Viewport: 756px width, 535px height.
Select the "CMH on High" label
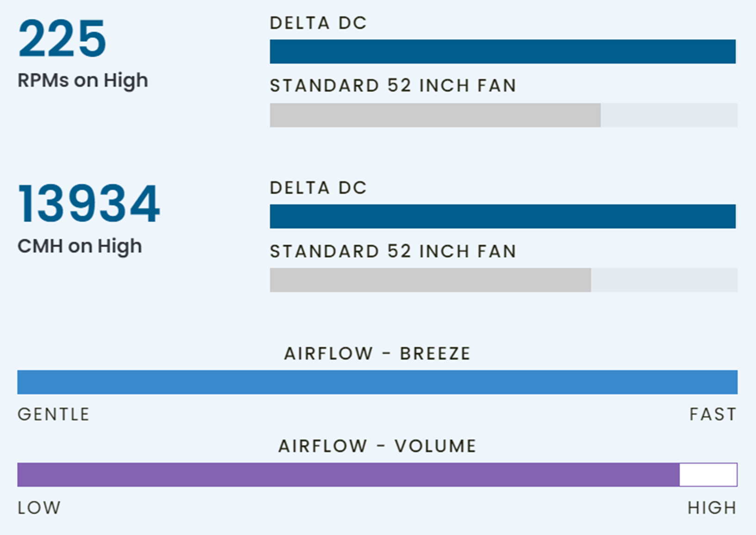pyautogui.click(x=80, y=246)
